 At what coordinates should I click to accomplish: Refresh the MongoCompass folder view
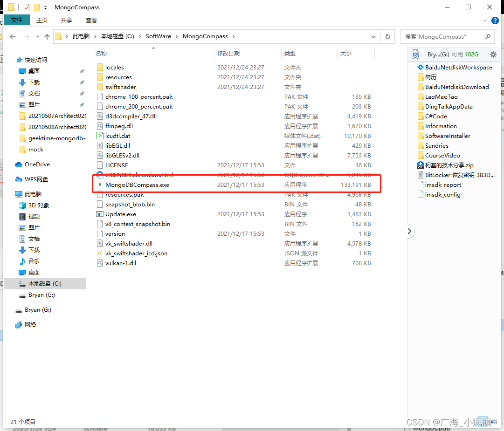point(387,37)
